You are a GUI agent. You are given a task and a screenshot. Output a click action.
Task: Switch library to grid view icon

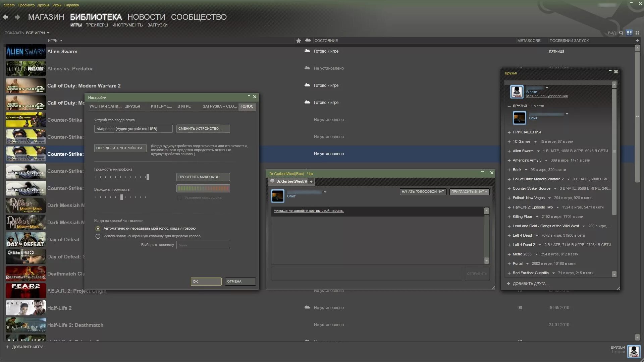pos(637,33)
